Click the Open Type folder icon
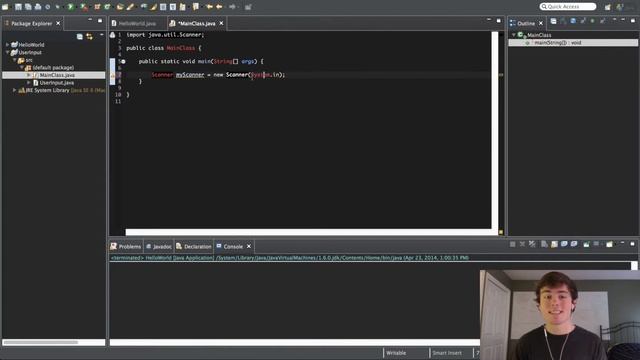The width and height of the screenshot is (640, 360). [x=120, y=7]
